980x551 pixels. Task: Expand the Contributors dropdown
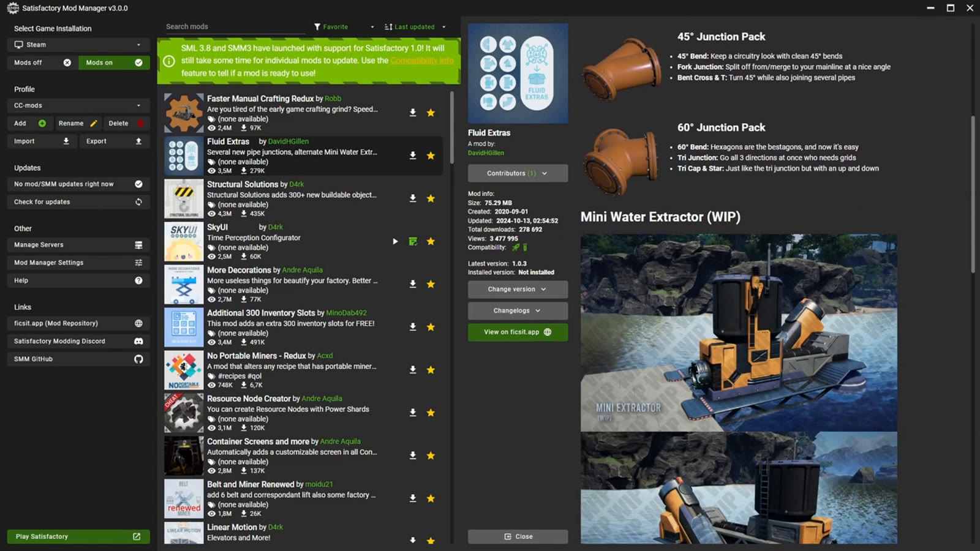click(518, 173)
